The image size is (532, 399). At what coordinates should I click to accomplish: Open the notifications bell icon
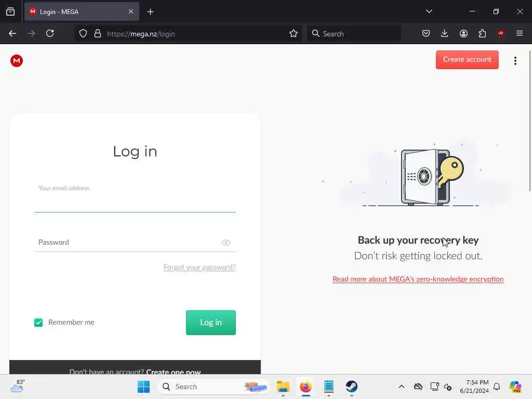pyautogui.click(x=497, y=387)
